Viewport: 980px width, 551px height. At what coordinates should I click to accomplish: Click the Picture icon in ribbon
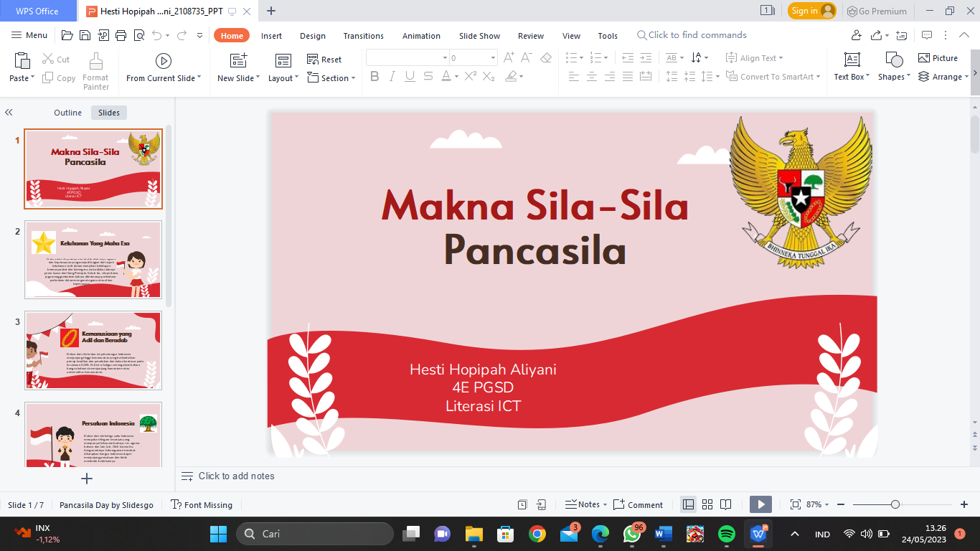pyautogui.click(x=938, y=58)
